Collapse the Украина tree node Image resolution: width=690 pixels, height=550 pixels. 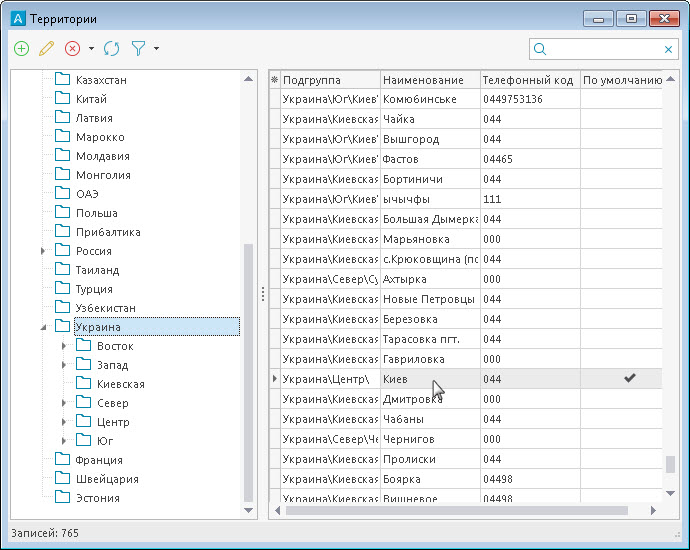tap(43, 327)
